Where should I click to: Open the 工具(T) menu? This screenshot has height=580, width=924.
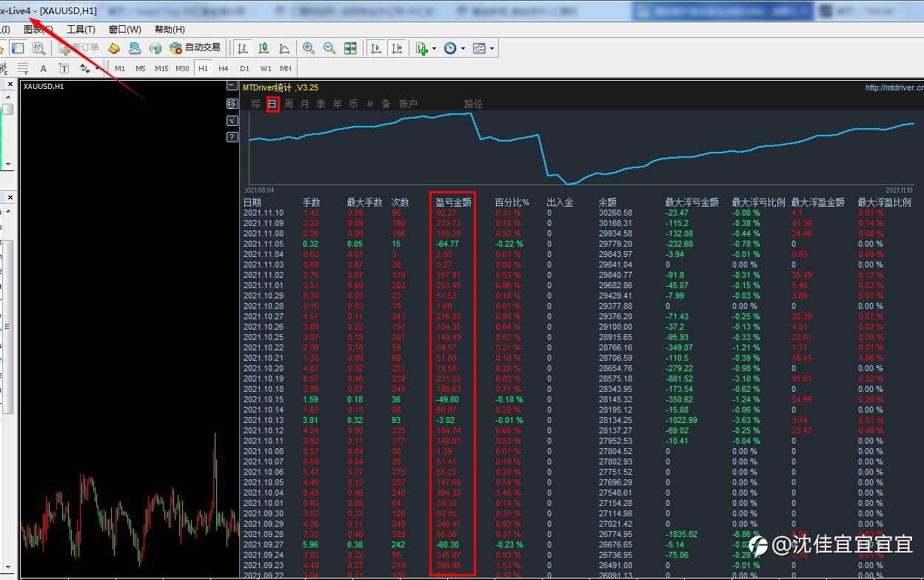pos(81,30)
